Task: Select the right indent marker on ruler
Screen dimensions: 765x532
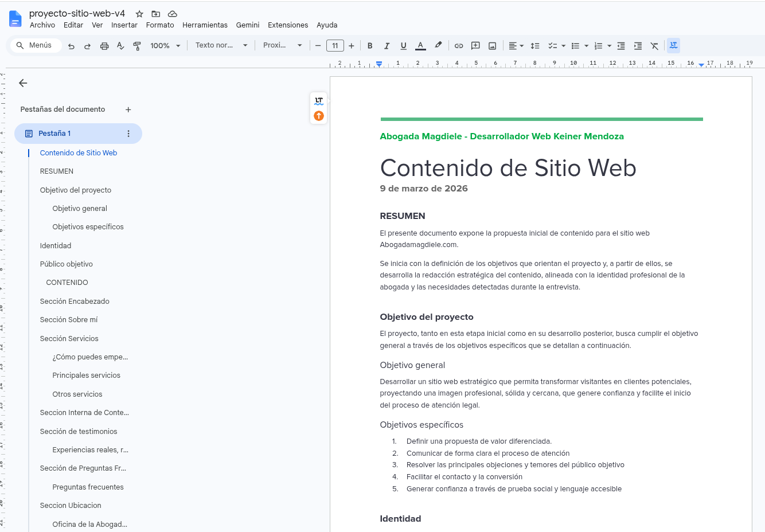Action: tap(701, 65)
